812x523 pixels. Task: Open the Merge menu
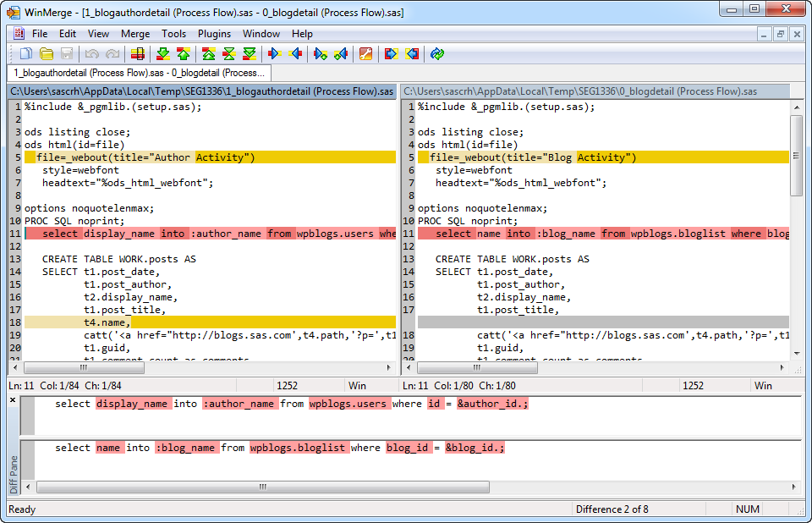pyautogui.click(x=135, y=34)
